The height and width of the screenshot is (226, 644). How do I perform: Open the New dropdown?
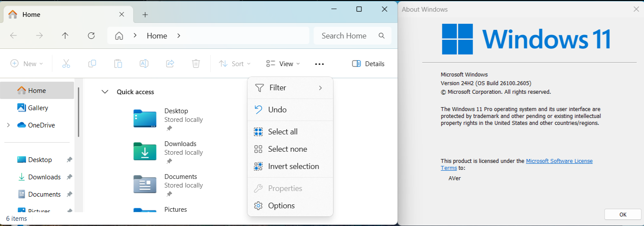click(x=27, y=64)
